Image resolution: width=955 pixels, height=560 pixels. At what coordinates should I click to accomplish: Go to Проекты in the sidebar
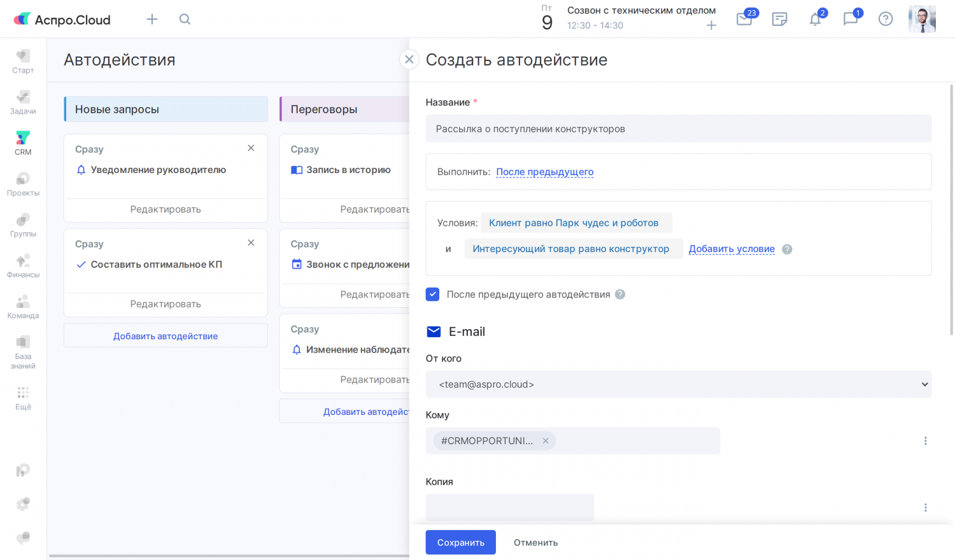[23, 184]
